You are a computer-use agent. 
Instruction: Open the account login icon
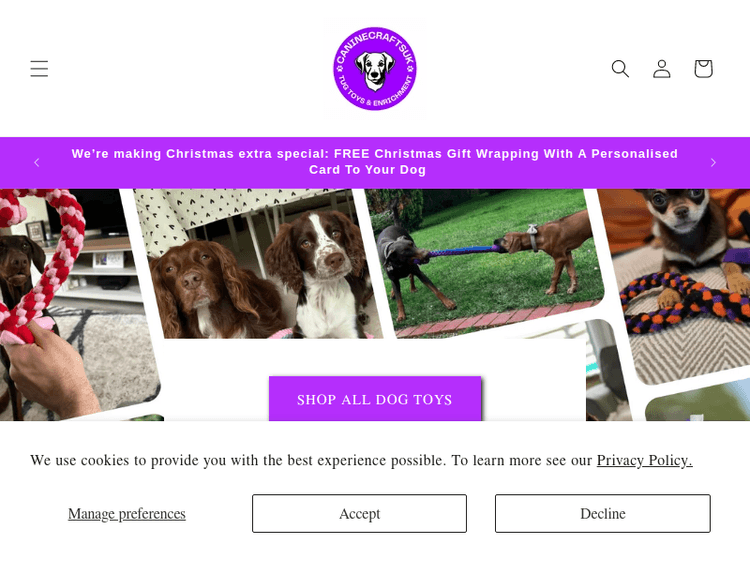coord(662,68)
